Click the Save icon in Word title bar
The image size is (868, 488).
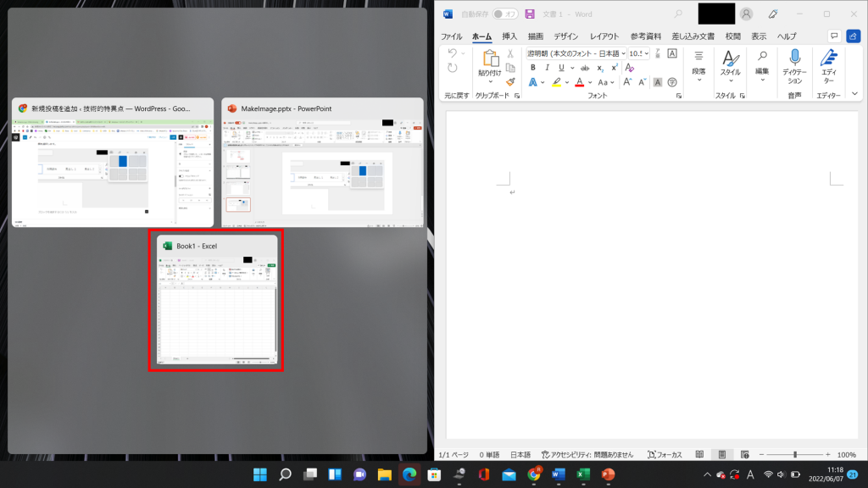[530, 14]
